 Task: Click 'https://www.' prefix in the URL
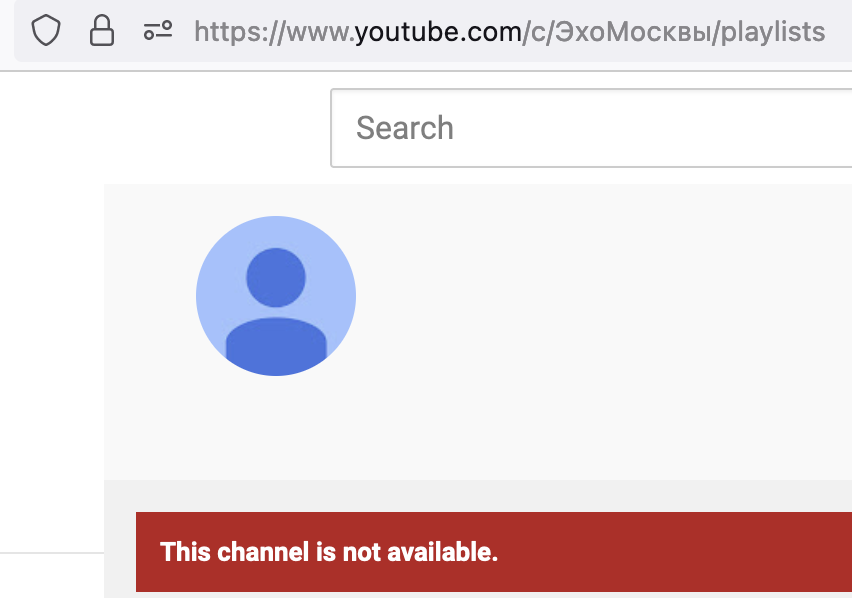click(274, 32)
